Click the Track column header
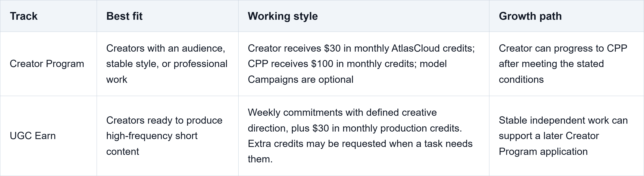The height and width of the screenshot is (176, 644). point(48,16)
